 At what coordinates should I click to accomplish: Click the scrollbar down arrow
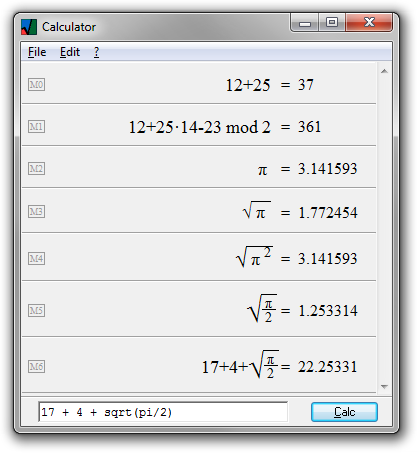click(384, 387)
